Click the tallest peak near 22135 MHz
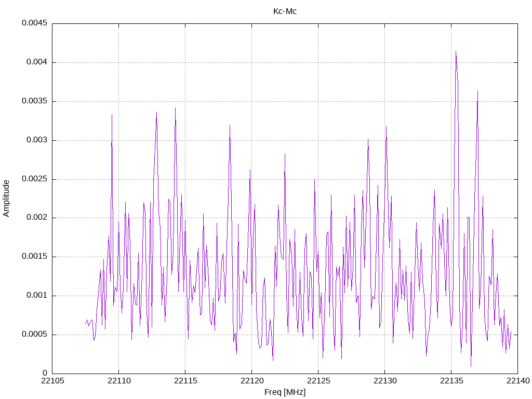This screenshot has width=532, height=399. coord(456,51)
